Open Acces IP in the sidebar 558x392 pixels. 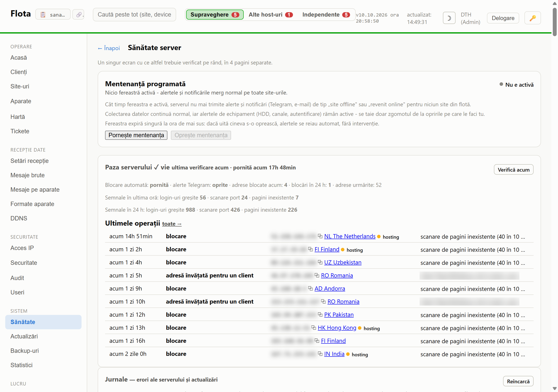pos(22,248)
